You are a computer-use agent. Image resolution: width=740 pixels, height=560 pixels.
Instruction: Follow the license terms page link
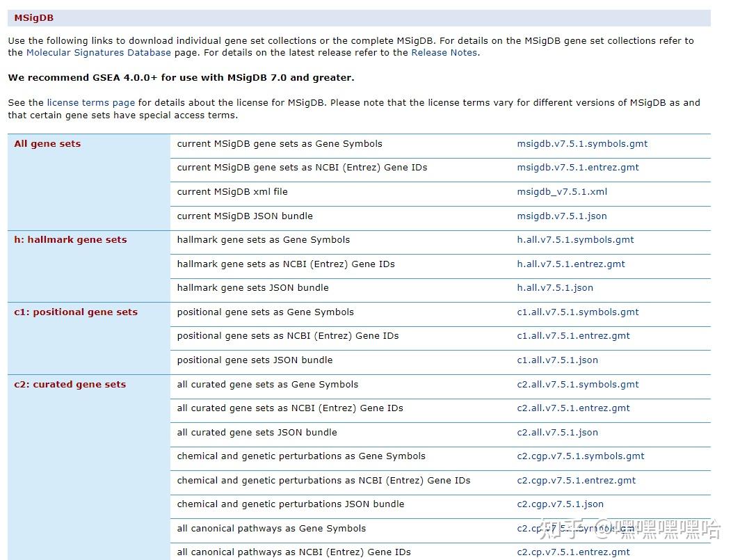point(90,102)
